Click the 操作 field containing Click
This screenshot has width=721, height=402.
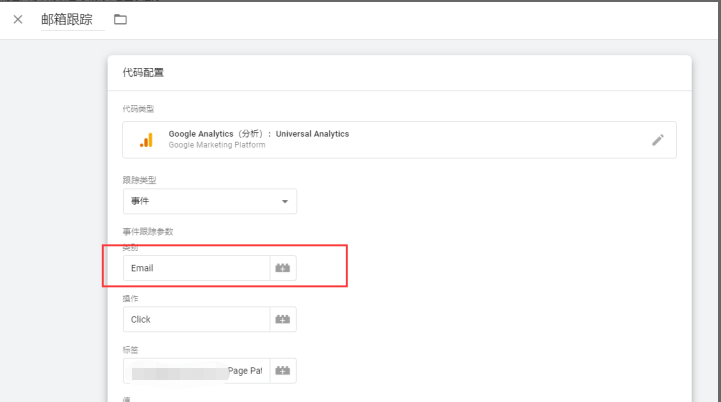click(196, 320)
